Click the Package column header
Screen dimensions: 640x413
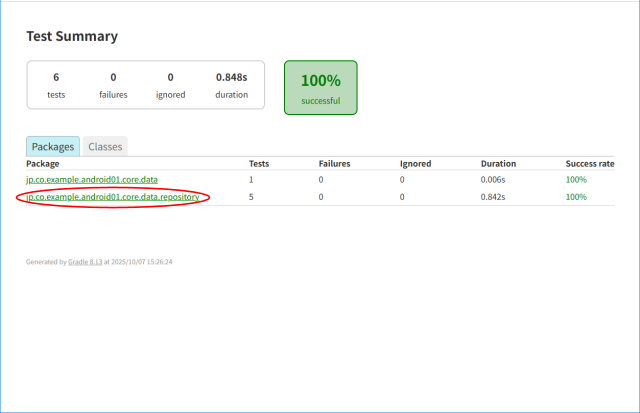43,163
